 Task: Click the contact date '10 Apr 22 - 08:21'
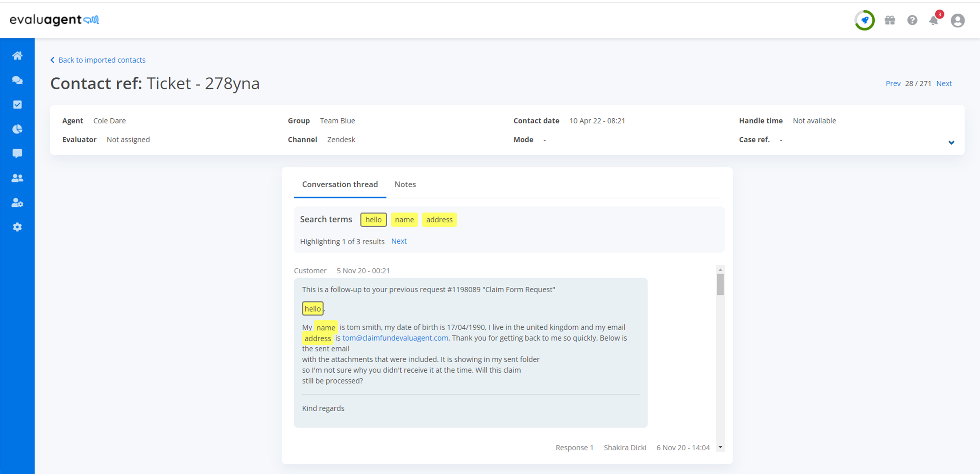[597, 120]
